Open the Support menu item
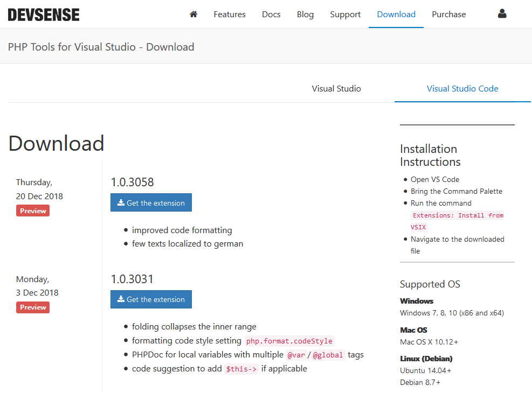The image size is (532, 393). 345,14
